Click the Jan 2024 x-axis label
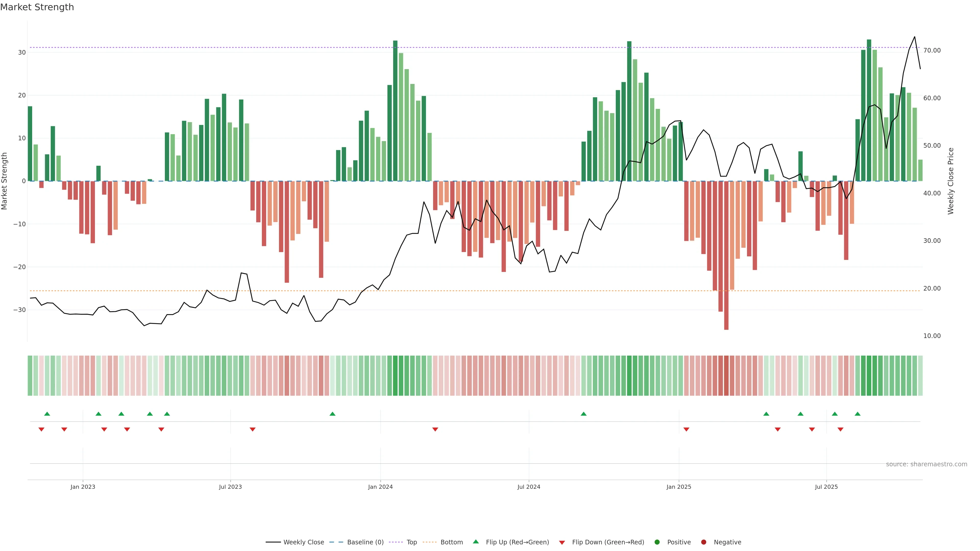The height and width of the screenshot is (551, 980). 380,487
